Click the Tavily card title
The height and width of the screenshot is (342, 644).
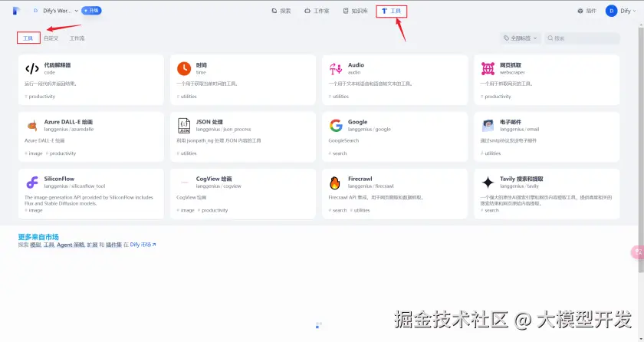tap(521, 179)
